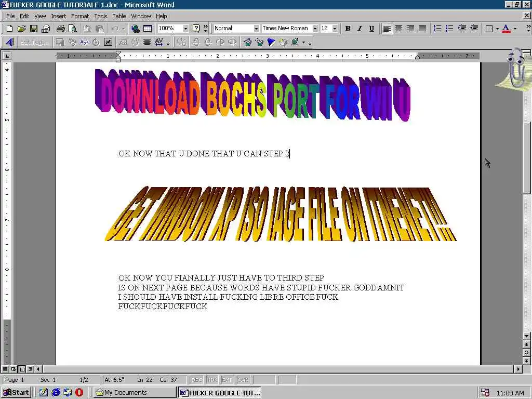Screen dimensions: 532x399
Task: Click the Edit Text... button
Action: click(x=34, y=42)
